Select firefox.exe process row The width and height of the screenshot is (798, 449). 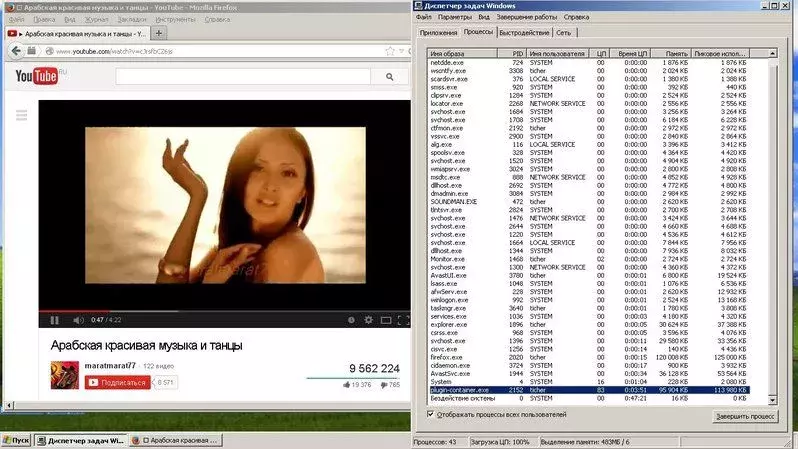[x=589, y=357]
